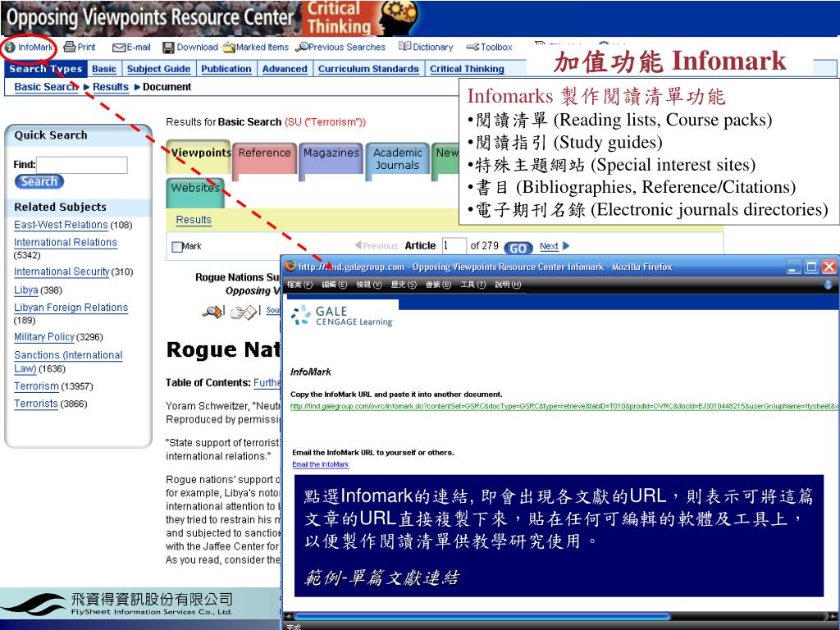Open the 歷史(S) menu in Firefox popup

pos(404,285)
